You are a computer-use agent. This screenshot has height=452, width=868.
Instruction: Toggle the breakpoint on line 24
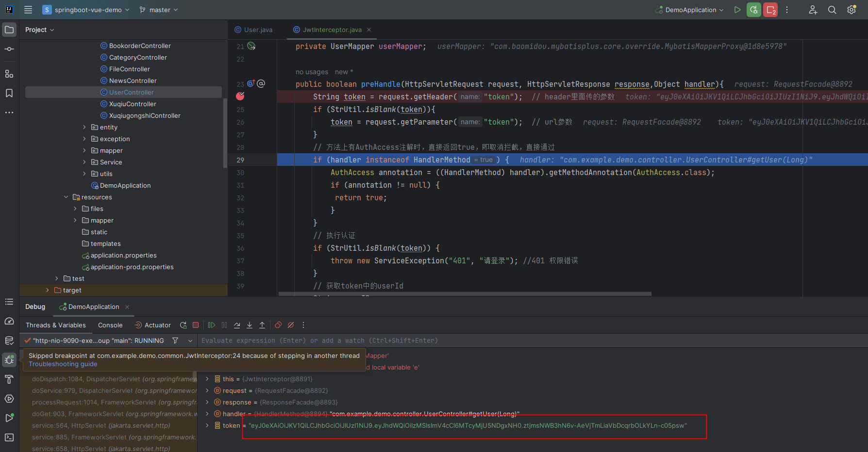(240, 96)
